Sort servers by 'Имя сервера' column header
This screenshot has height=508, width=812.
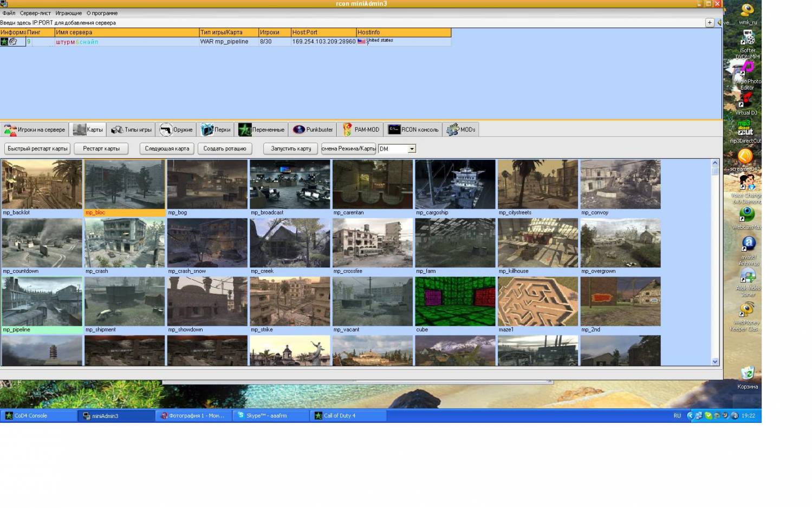[x=127, y=32]
